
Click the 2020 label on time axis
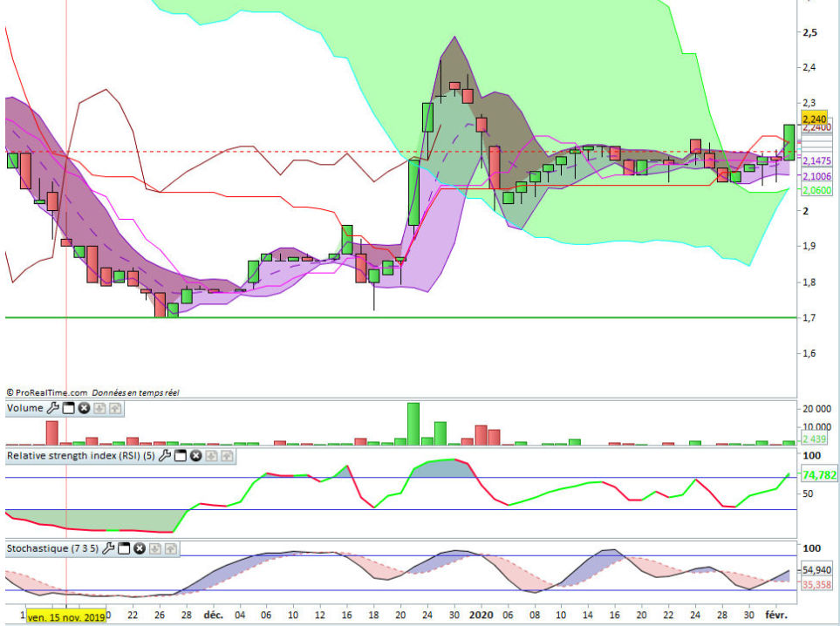[x=481, y=615]
